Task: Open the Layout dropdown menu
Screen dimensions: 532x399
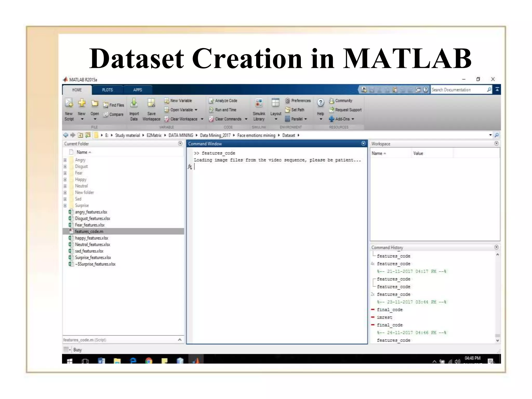Action: (276, 119)
